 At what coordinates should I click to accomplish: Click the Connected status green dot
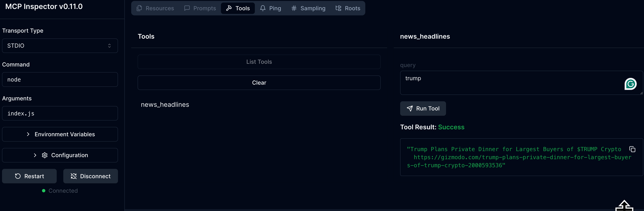[44, 191]
